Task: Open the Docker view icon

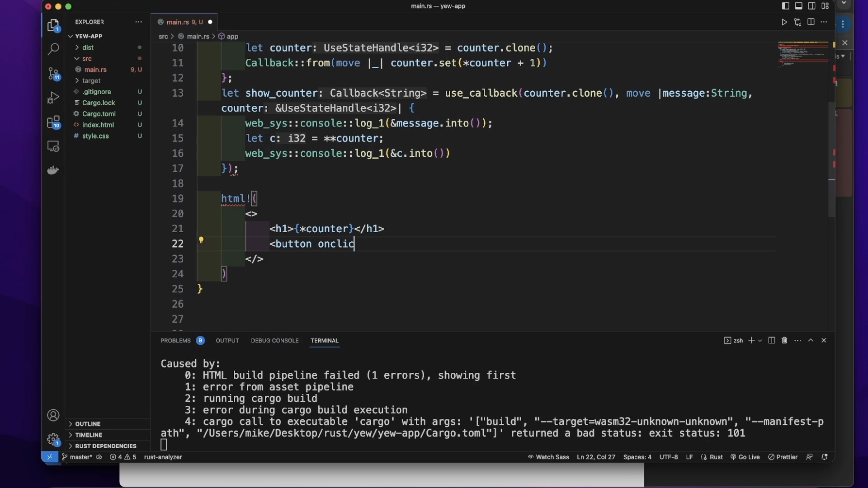Action: click(53, 170)
